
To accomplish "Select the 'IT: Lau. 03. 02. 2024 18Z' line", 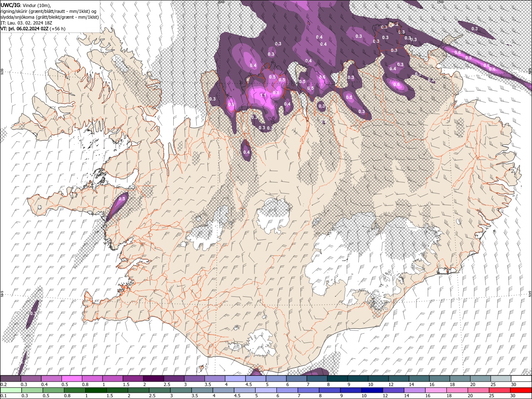I will click(26, 23).
